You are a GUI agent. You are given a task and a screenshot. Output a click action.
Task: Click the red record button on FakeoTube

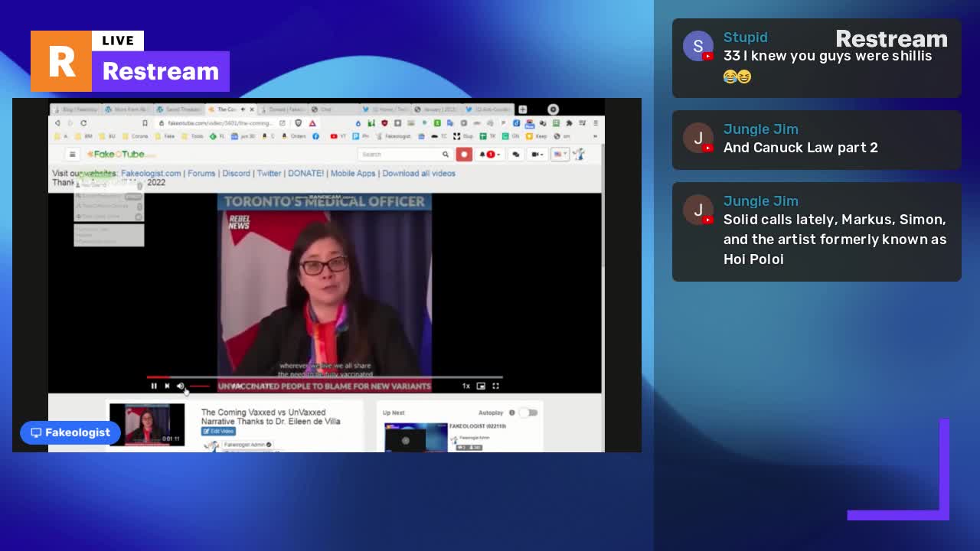464,154
